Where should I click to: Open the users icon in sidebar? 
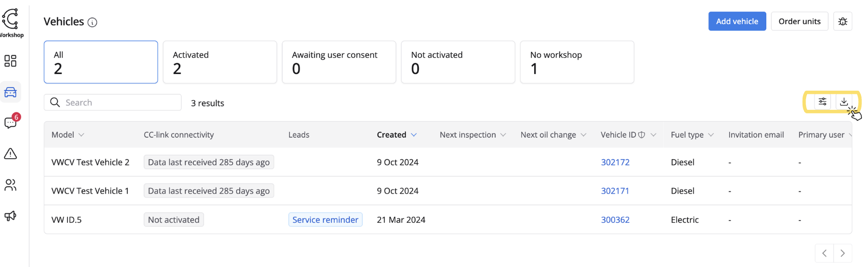tap(10, 185)
